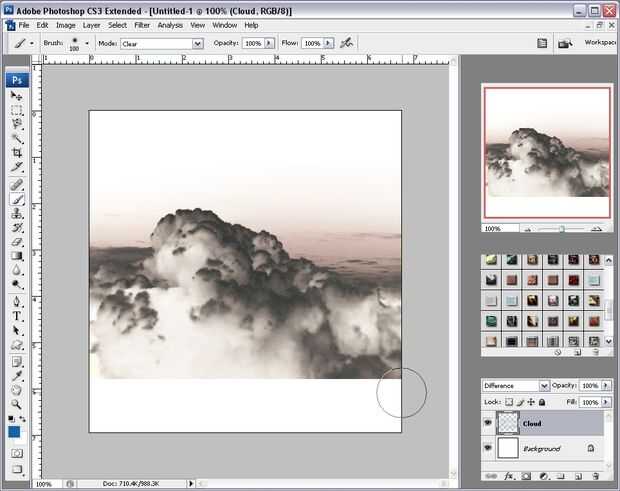Hide the Background layer

pyautogui.click(x=487, y=449)
